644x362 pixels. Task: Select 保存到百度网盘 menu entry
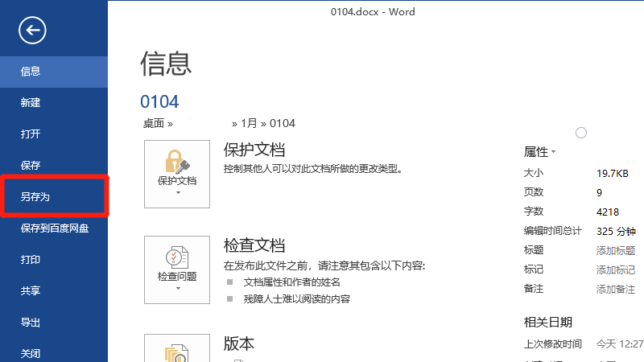pos(54,228)
